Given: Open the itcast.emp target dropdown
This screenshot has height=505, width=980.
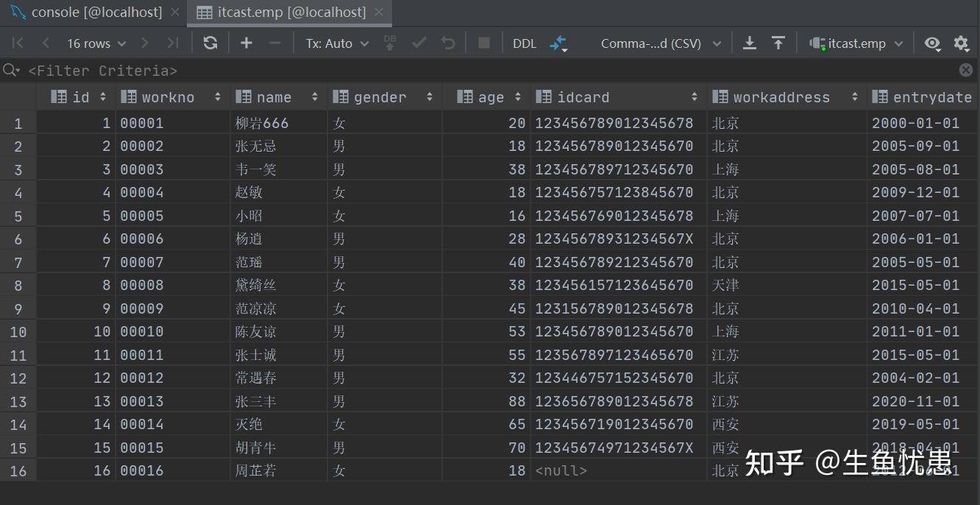Looking at the screenshot, I should (857, 43).
